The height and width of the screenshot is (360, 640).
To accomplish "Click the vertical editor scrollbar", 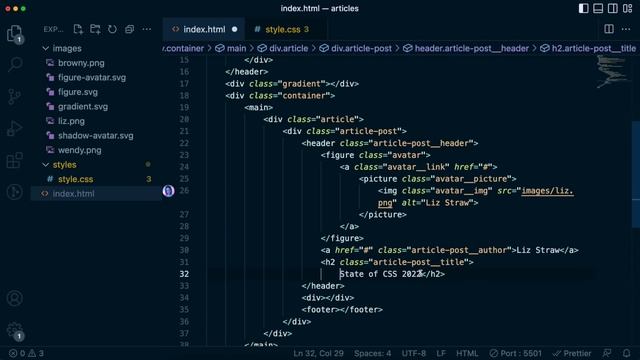I will coord(636,174).
